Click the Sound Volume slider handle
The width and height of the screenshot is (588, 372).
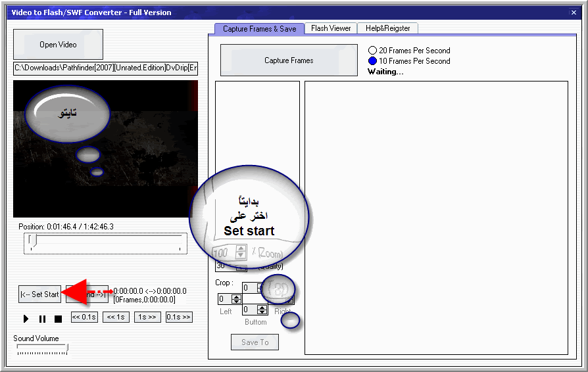(x=66, y=348)
